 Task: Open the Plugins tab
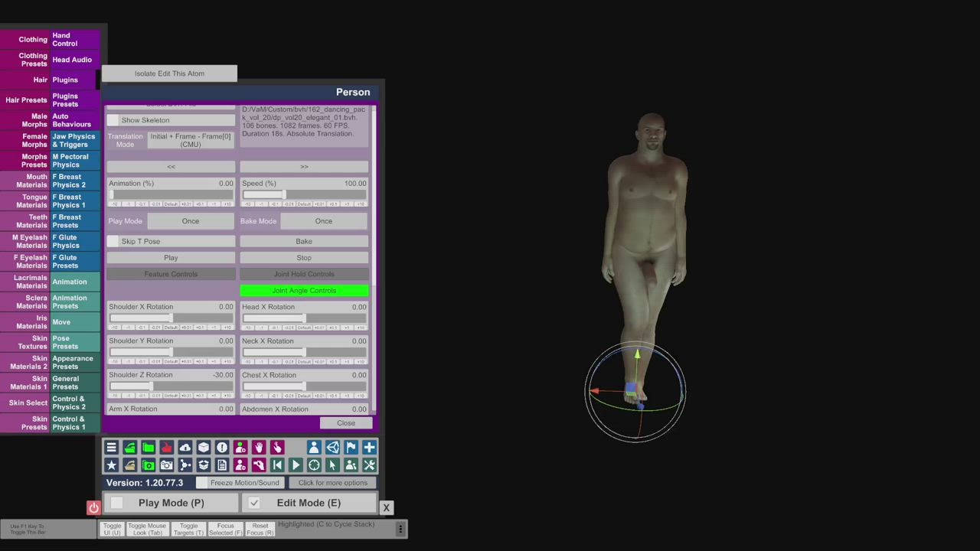(x=75, y=80)
